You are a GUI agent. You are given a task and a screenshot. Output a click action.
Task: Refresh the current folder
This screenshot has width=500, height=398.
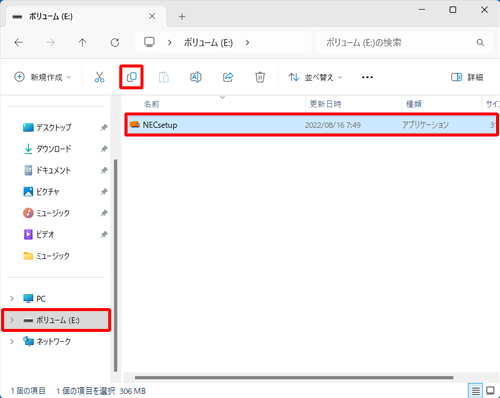pos(115,42)
